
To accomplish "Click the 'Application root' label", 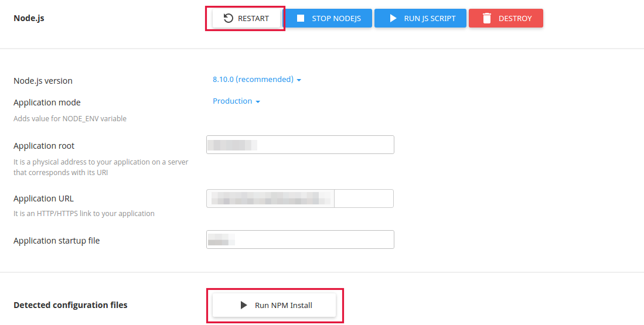I will 44,146.
